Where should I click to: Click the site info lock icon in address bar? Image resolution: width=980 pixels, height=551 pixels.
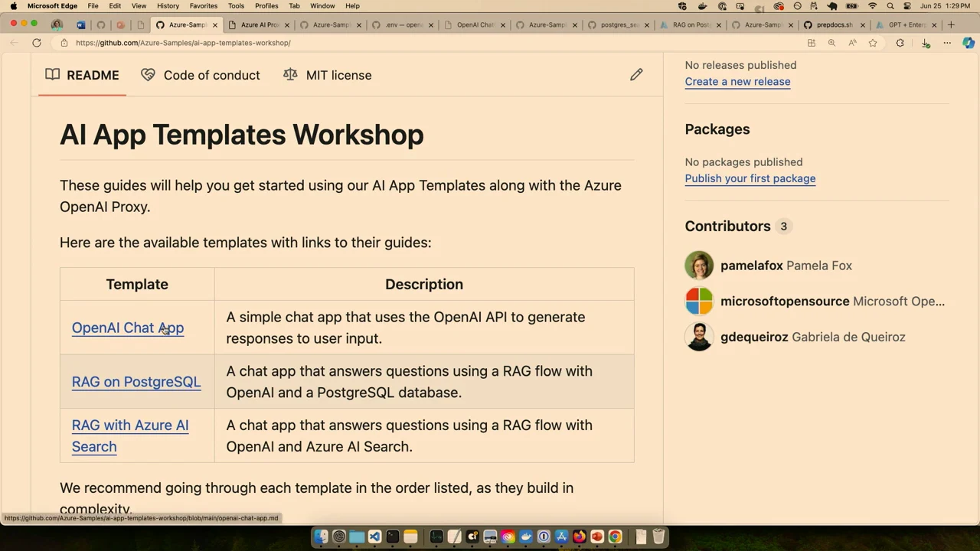(x=64, y=43)
